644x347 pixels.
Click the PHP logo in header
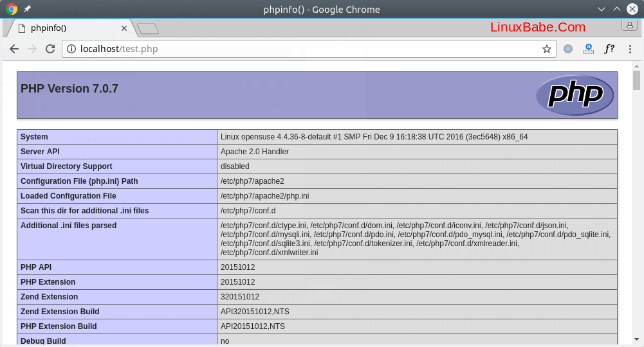coord(575,95)
